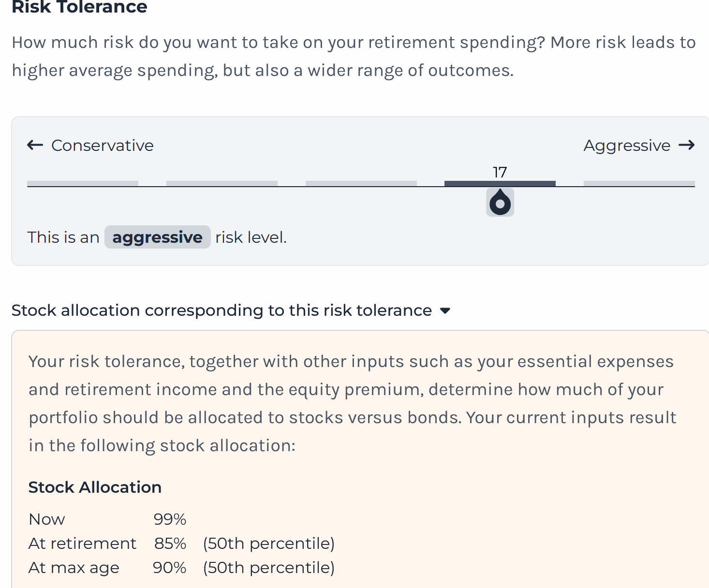Click the Conservative label
Screen dimensions: 709x588
[103, 146]
